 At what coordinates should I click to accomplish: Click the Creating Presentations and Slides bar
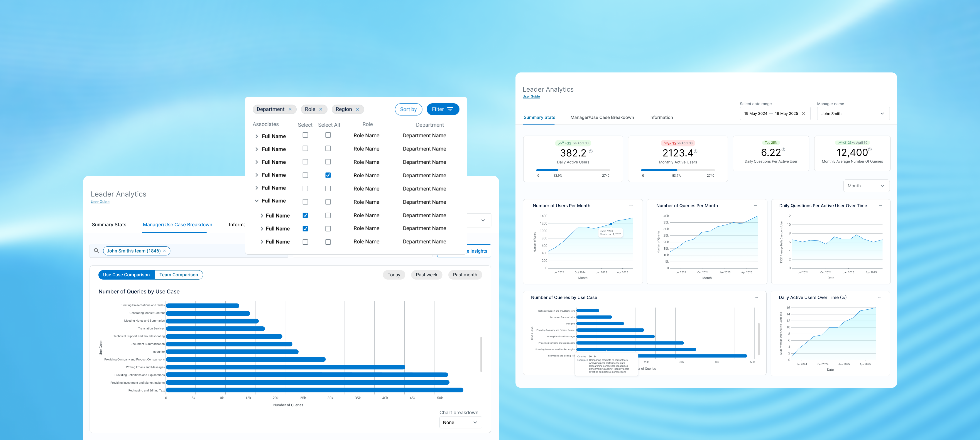click(202, 306)
